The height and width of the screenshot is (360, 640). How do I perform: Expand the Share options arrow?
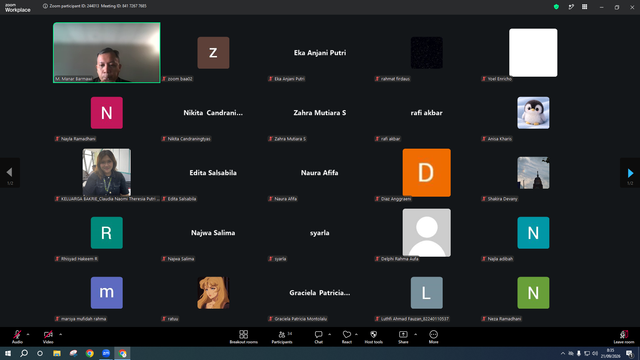[x=416, y=334]
